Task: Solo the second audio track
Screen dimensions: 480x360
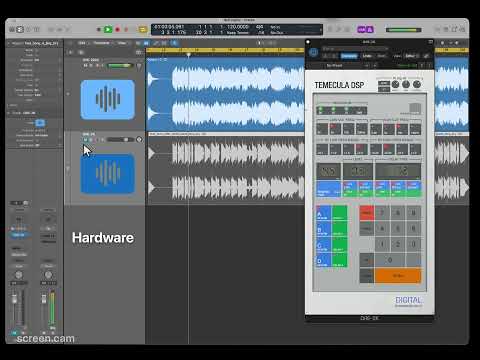Action: click(x=91, y=140)
